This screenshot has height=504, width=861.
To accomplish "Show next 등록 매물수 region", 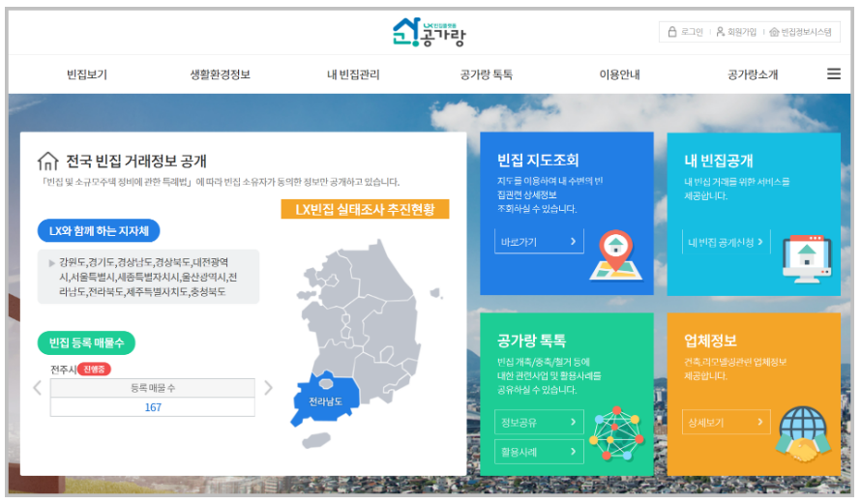I will pos(268,388).
